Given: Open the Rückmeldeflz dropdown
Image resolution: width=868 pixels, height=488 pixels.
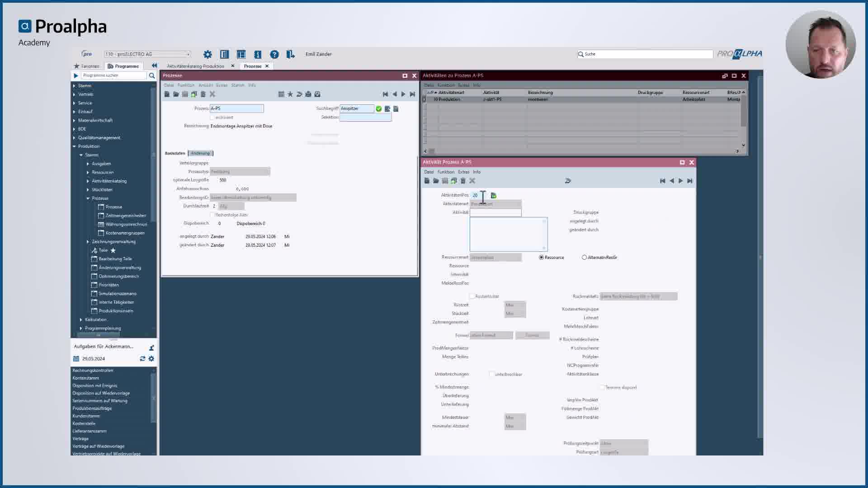Looking at the screenshot, I should (638, 296).
